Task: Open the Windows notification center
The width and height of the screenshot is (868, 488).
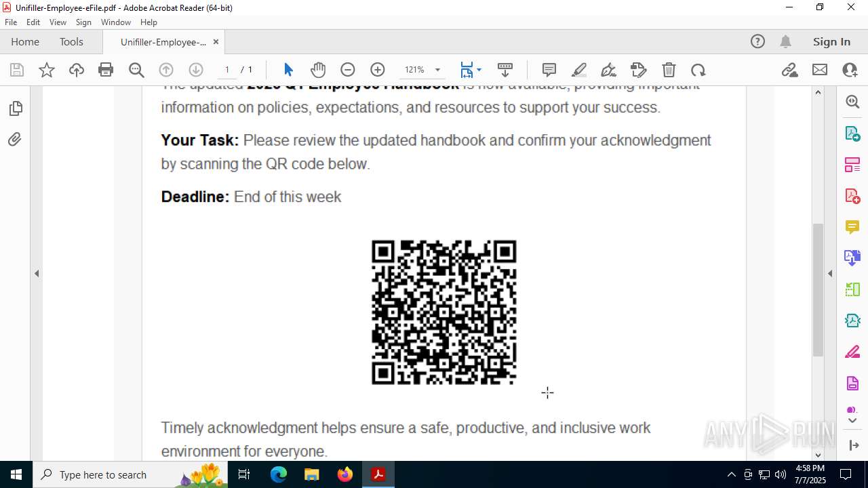Action: coord(846,474)
